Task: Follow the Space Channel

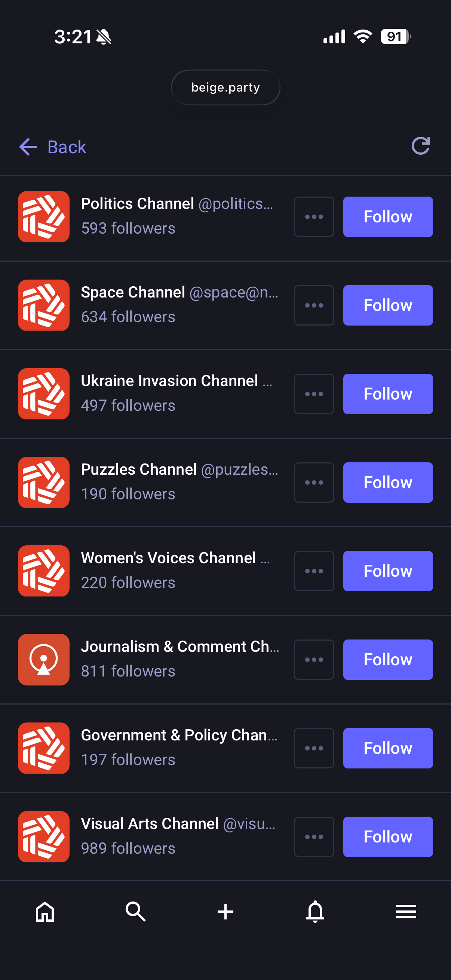Action: tap(387, 305)
